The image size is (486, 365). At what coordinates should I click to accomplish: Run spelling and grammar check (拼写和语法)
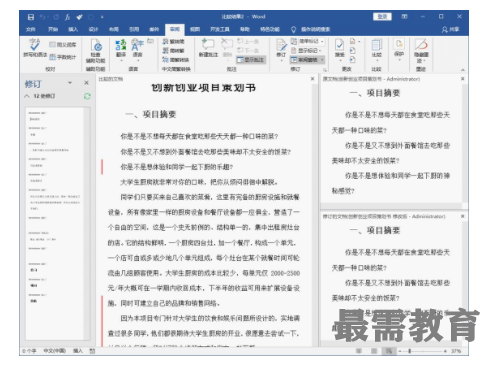pos(35,48)
